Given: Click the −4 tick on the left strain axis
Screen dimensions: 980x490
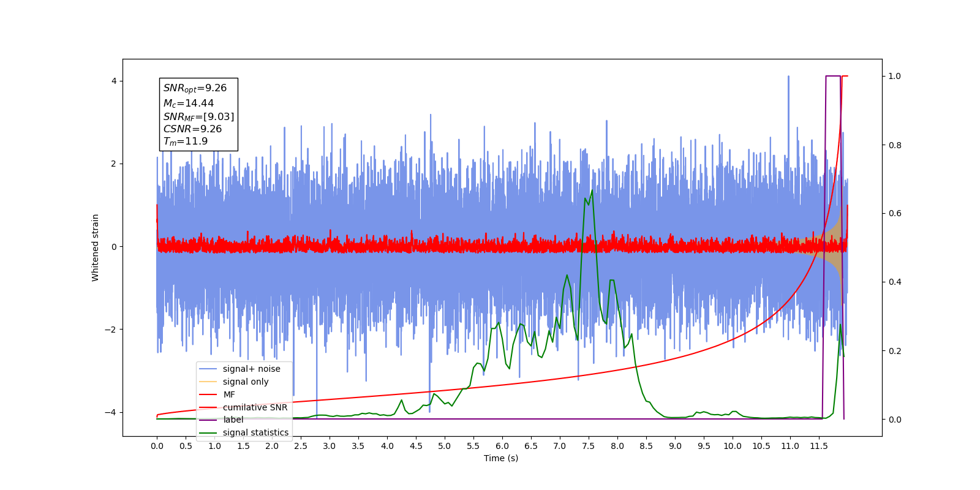Looking at the screenshot, I should tap(111, 412).
